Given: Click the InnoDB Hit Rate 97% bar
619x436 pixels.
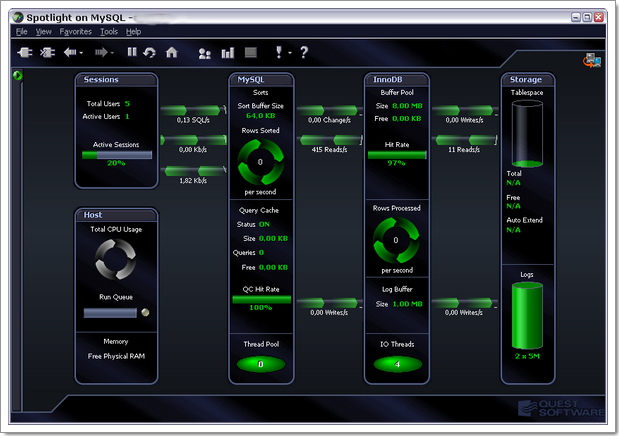Looking at the screenshot, I should (397, 155).
